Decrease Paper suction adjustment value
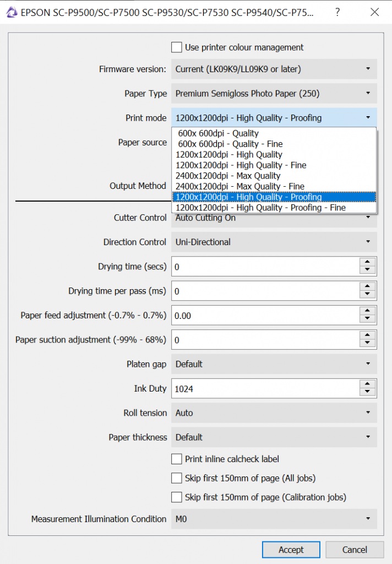The height and width of the screenshot is (564, 392). click(367, 344)
